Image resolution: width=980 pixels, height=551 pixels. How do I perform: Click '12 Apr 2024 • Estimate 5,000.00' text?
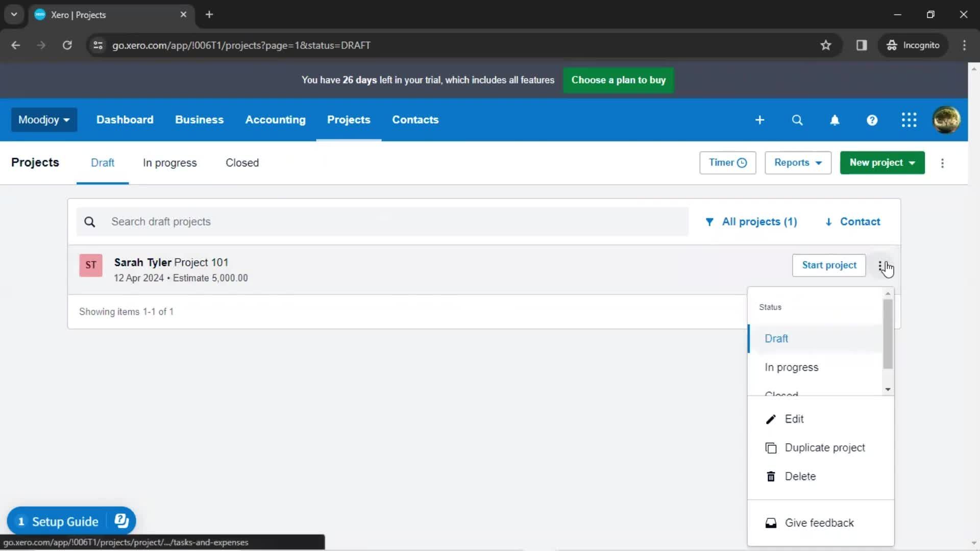[181, 278]
